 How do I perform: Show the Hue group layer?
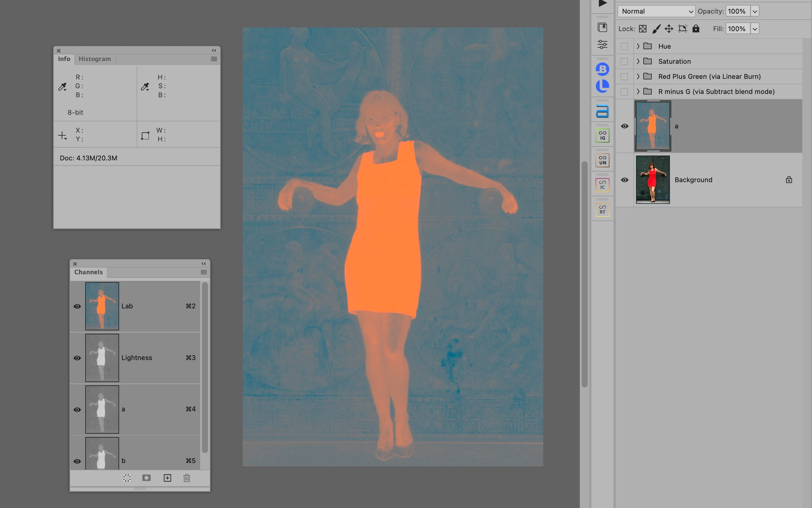[624, 47]
